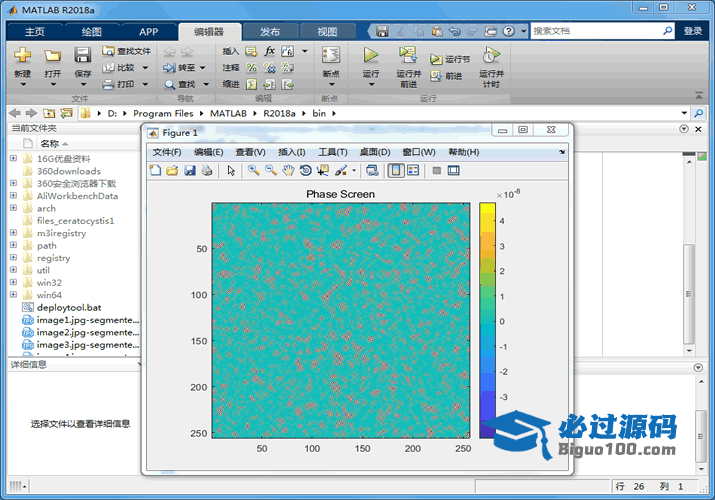Open the Brush tool color dropdown arrow
Image resolution: width=715 pixels, height=500 pixels.
[x=354, y=170]
